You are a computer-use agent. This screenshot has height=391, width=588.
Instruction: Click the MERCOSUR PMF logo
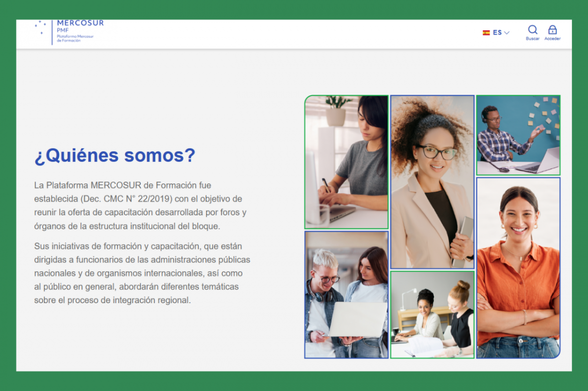point(69,32)
